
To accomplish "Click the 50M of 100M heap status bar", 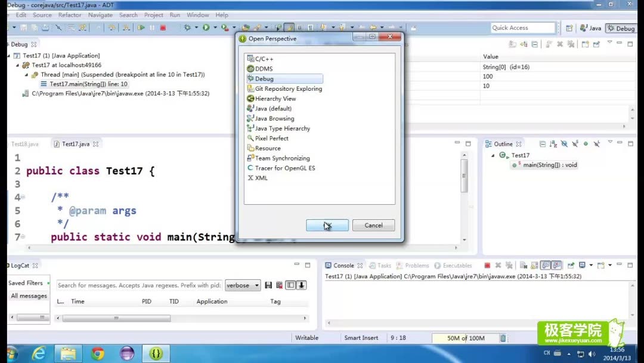I will [x=467, y=338].
